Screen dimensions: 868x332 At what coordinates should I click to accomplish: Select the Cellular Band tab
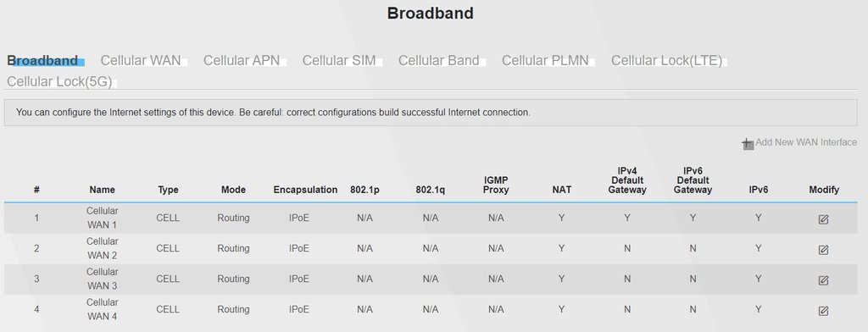[x=439, y=60]
